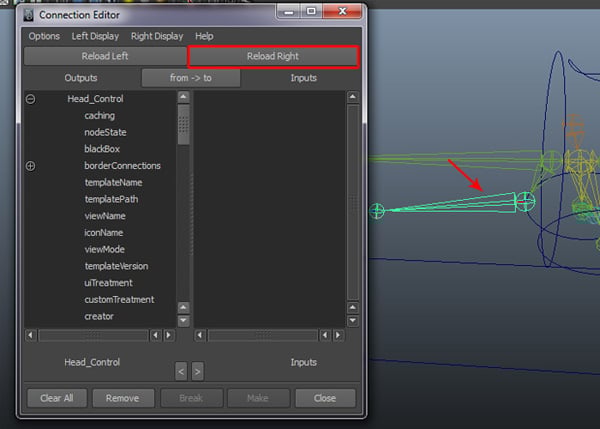Click the left arrow navigation button

coord(181,371)
